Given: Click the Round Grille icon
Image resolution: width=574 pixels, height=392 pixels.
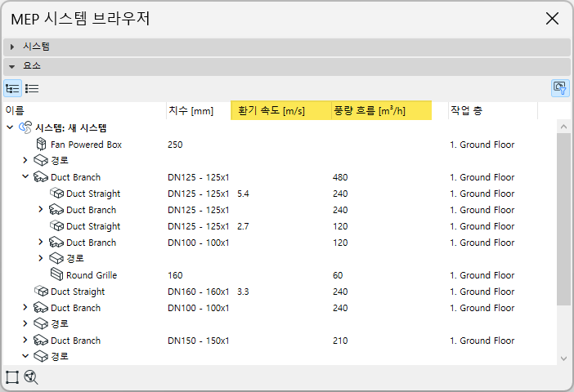Looking at the screenshot, I should (57, 275).
